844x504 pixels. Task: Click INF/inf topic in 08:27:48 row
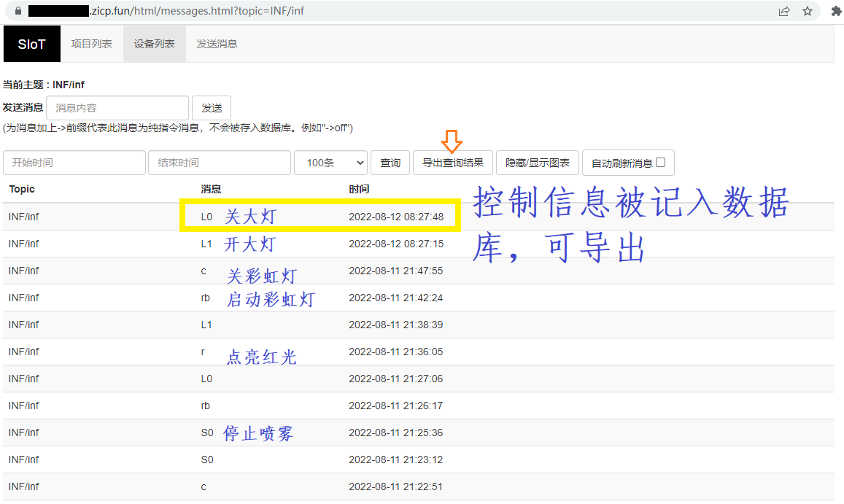pyautogui.click(x=23, y=217)
